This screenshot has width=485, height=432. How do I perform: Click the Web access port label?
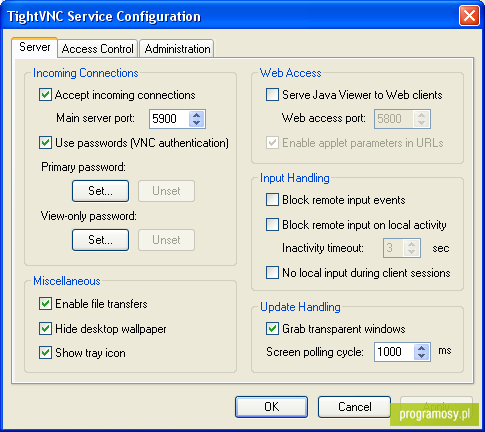tap(324, 118)
